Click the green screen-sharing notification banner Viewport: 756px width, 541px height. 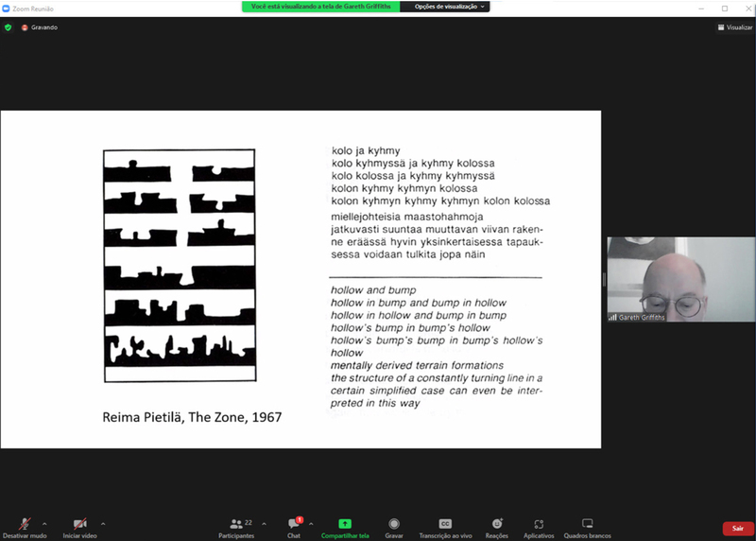(320, 7)
